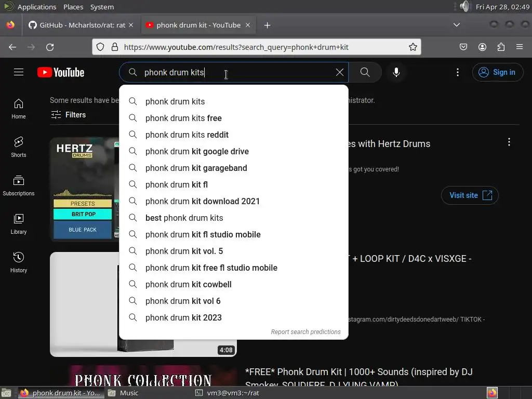Close the GitHub Mcharlsto/rat tab
The height and width of the screenshot is (399, 532).
click(131, 25)
